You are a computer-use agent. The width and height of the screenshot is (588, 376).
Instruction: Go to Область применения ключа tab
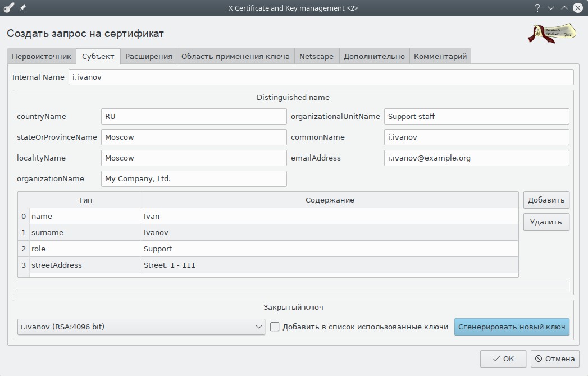(x=235, y=57)
